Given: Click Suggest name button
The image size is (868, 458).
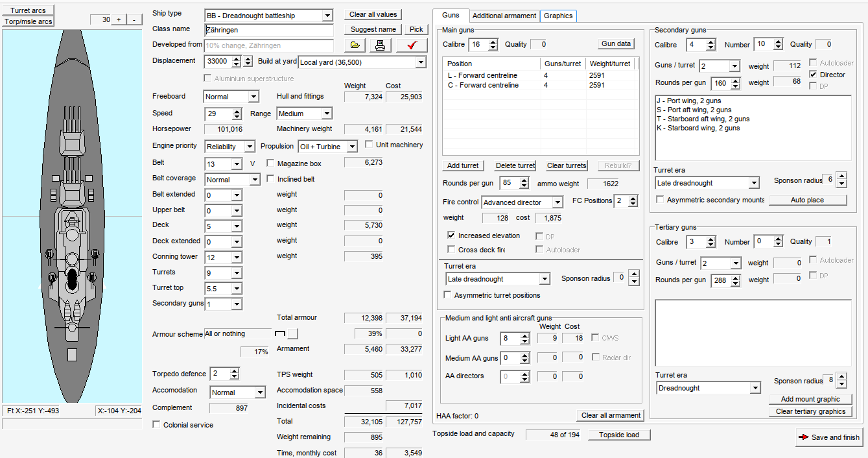Looking at the screenshot, I should tap(373, 29).
